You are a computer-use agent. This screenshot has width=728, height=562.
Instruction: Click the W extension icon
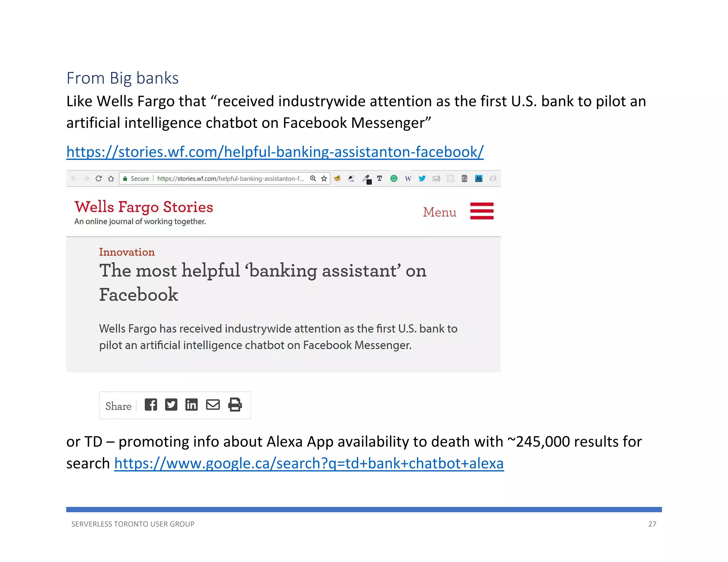tap(408, 179)
